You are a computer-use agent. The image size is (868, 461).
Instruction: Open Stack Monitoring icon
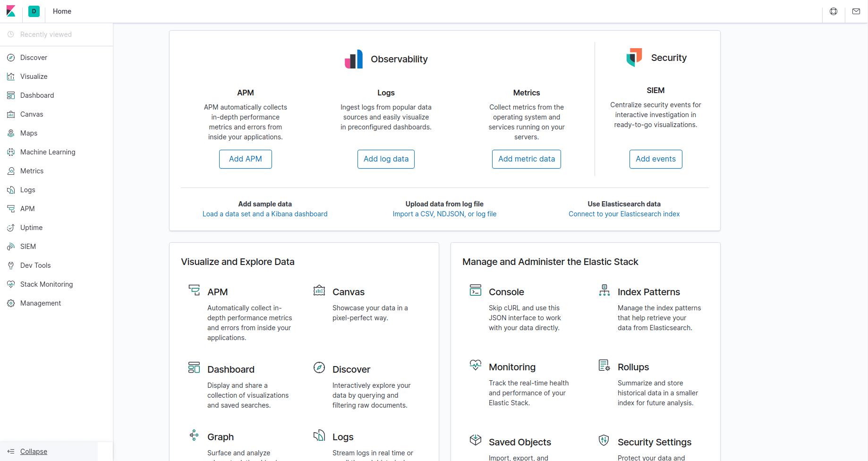10,284
